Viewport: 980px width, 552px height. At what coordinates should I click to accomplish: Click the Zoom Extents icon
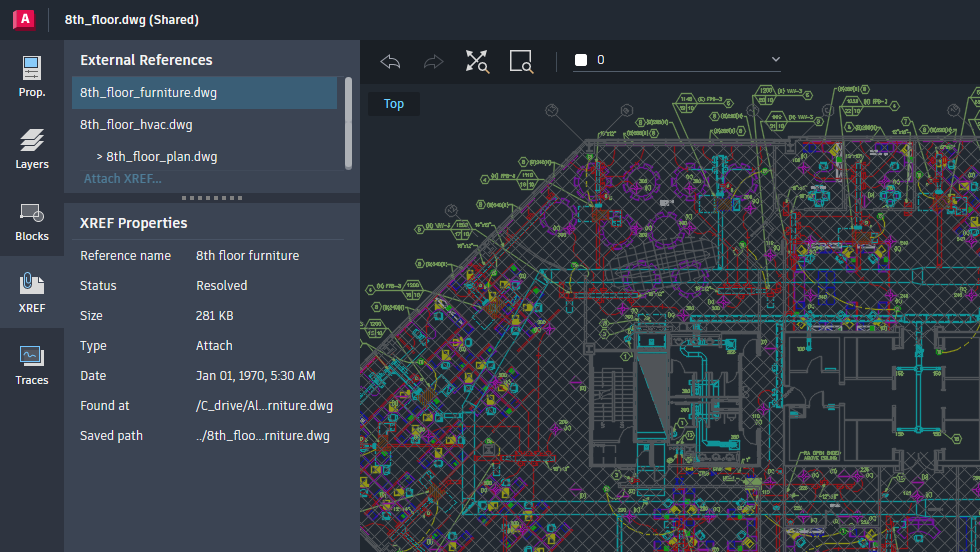click(477, 61)
